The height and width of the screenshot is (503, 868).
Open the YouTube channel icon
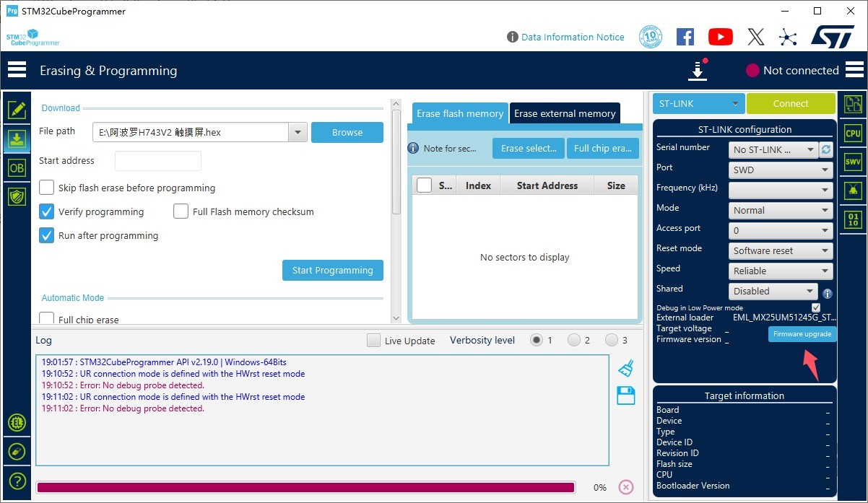tap(720, 37)
